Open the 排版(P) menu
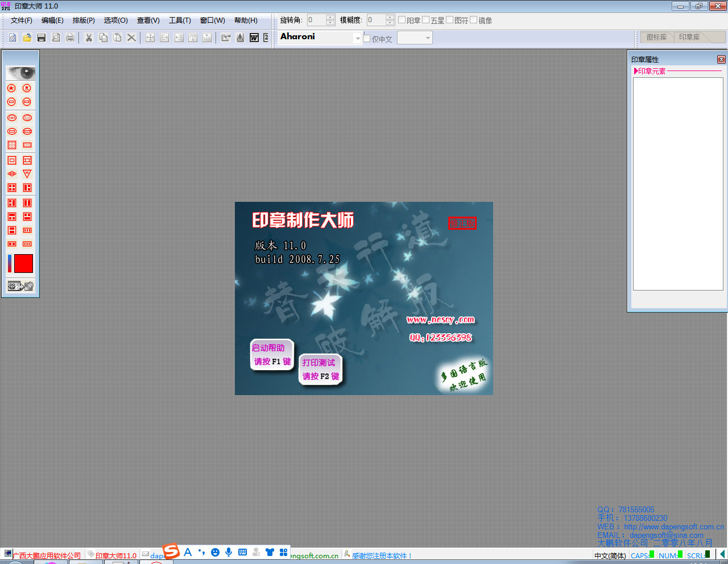Screen dimensions: 728x564 point(84,20)
